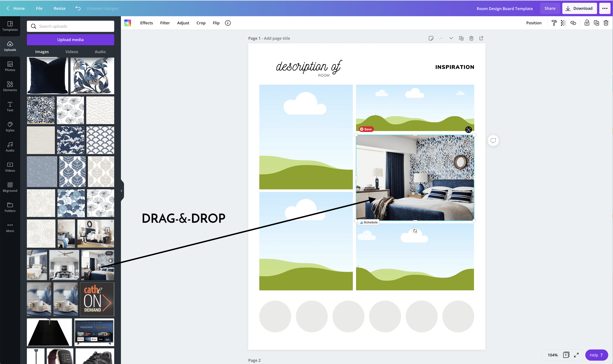Move page down with chevron arrow
613x364 pixels.
pos(451,38)
